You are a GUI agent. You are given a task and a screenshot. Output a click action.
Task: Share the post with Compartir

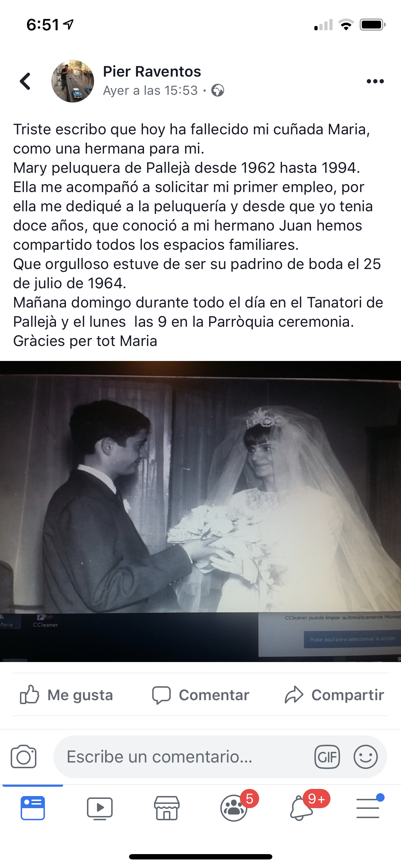(x=334, y=695)
